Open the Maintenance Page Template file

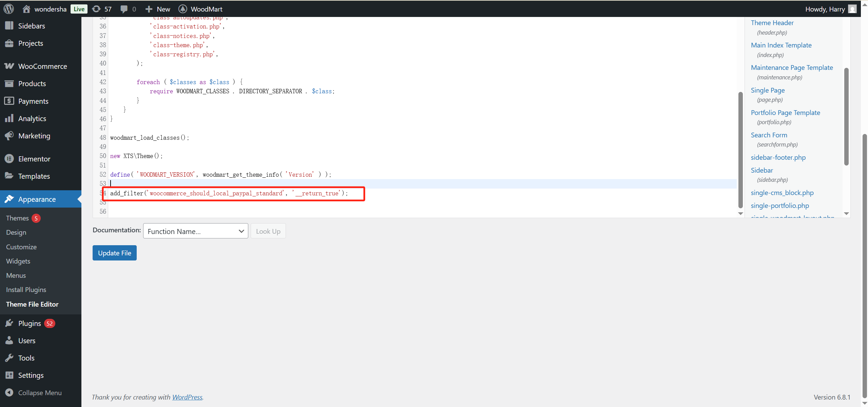[792, 67]
